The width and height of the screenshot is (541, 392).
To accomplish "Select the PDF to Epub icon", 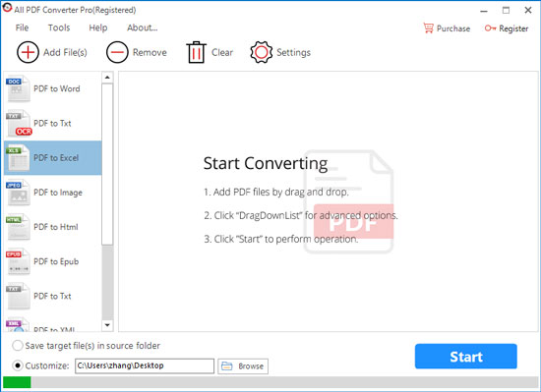I will (19, 261).
